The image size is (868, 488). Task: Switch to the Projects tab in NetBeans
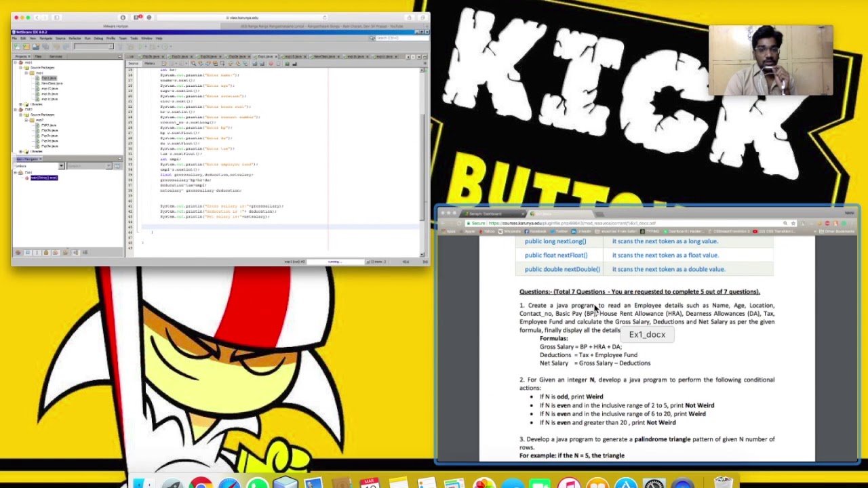[x=21, y=57]
